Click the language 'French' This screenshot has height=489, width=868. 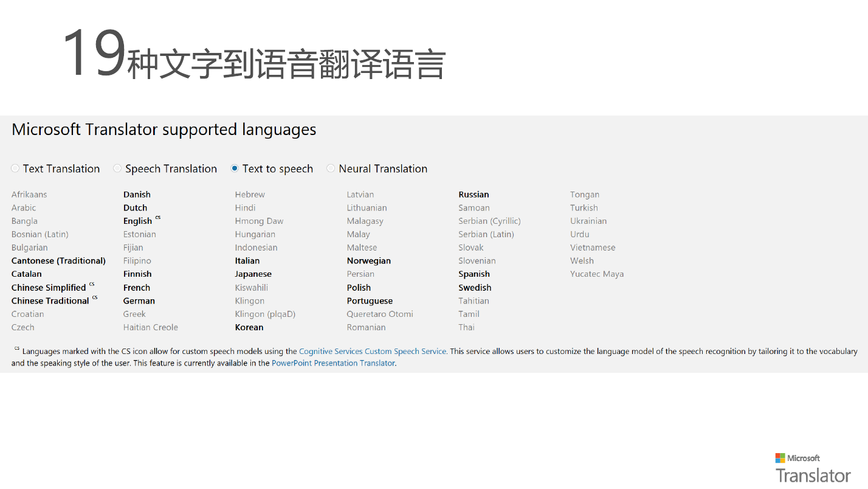coord(137,288)
